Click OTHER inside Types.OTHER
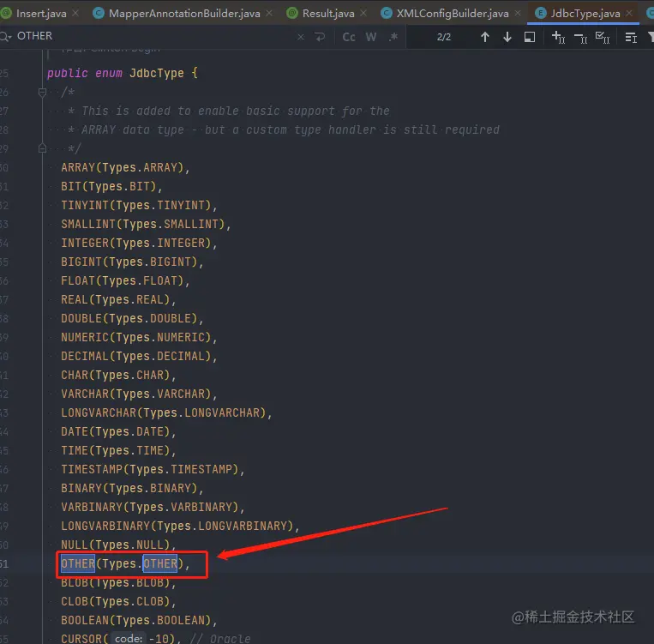Image resolution: width=654 pixels, height=644 pixels. tap(160, 564)
